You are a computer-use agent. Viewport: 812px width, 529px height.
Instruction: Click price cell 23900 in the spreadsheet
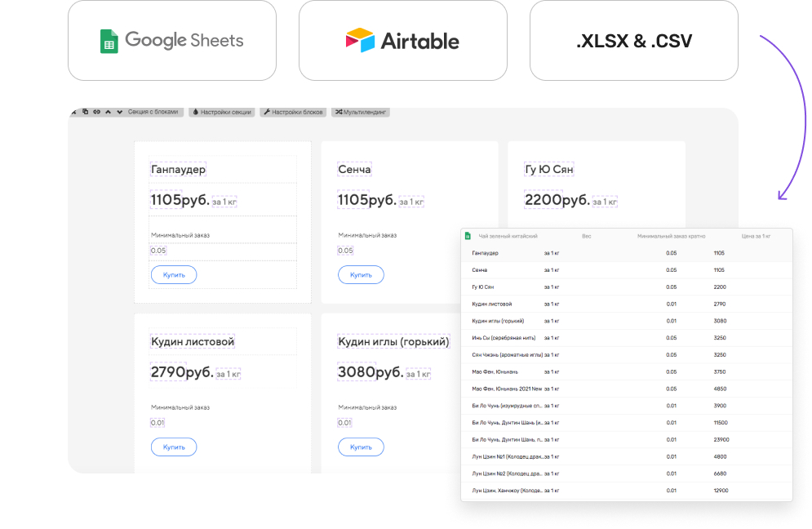tap(721, 439)
